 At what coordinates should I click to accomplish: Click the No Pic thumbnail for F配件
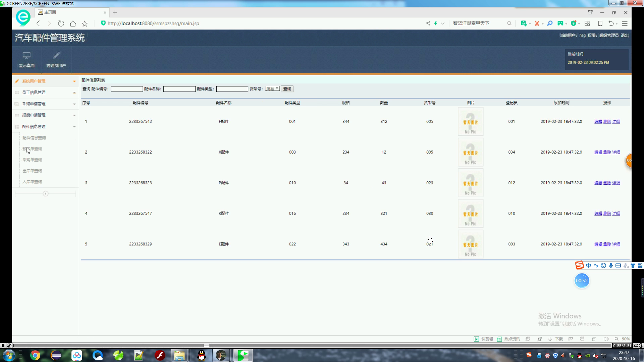pos(471,122)
